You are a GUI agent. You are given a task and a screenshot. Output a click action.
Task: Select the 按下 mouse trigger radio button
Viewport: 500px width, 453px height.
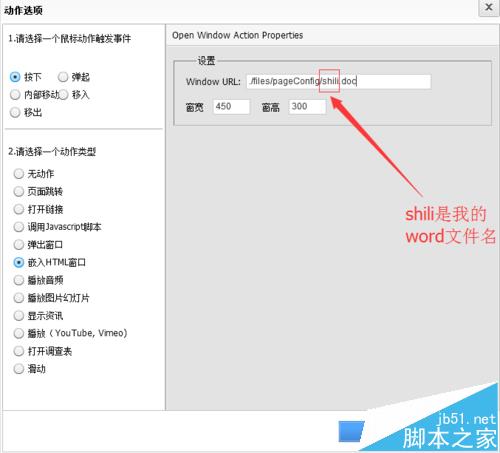[x=15, y=77]
